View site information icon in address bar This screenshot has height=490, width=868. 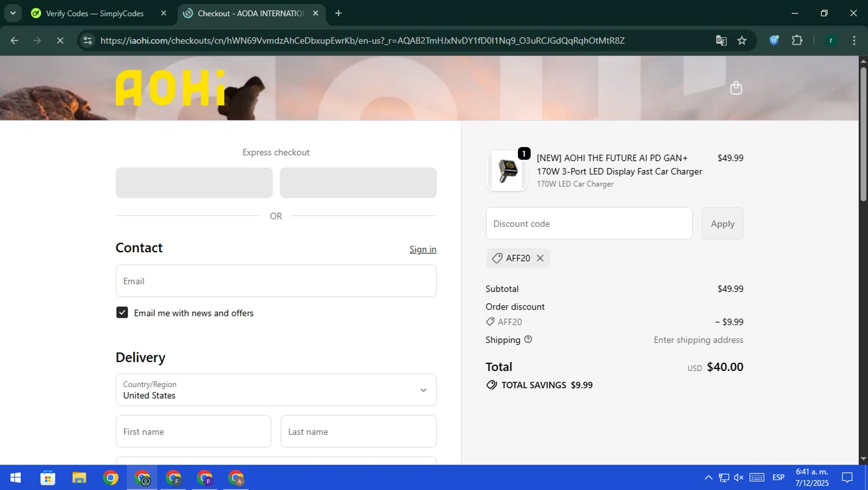[87, 40]
